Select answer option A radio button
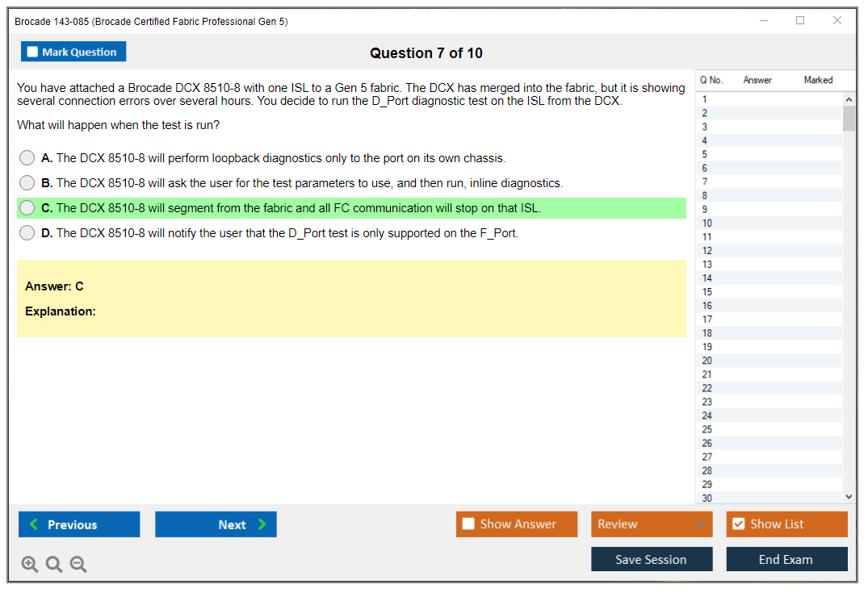Viewport: 868px width, 593px height. [x=27, y=158]
